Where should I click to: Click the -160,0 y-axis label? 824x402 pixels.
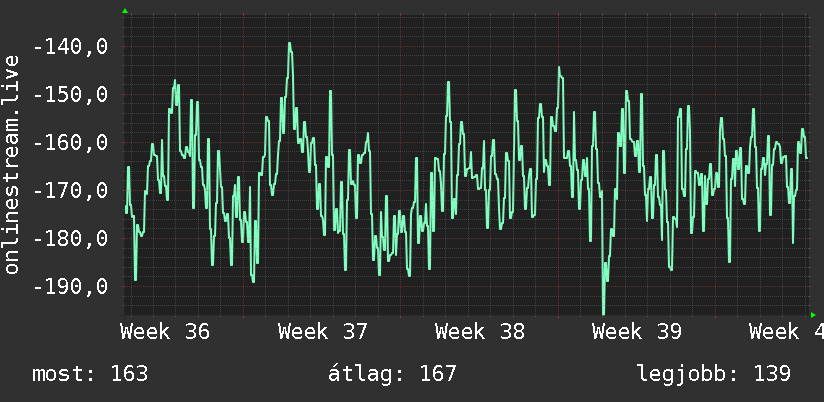(x=70, y=143)
